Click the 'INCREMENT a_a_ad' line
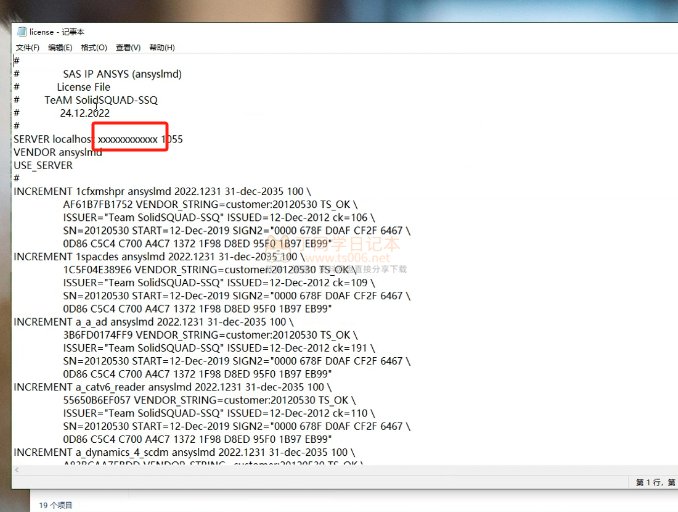 point(154,322)
